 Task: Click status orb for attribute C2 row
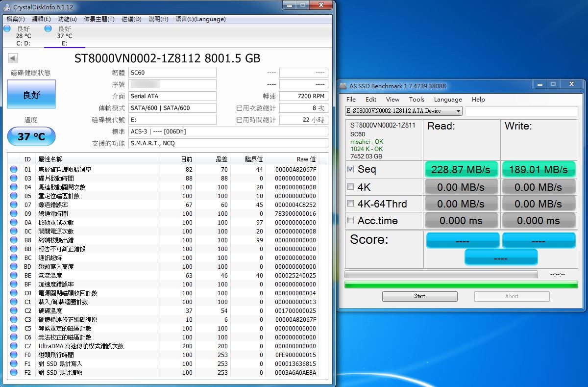(14, 311)
